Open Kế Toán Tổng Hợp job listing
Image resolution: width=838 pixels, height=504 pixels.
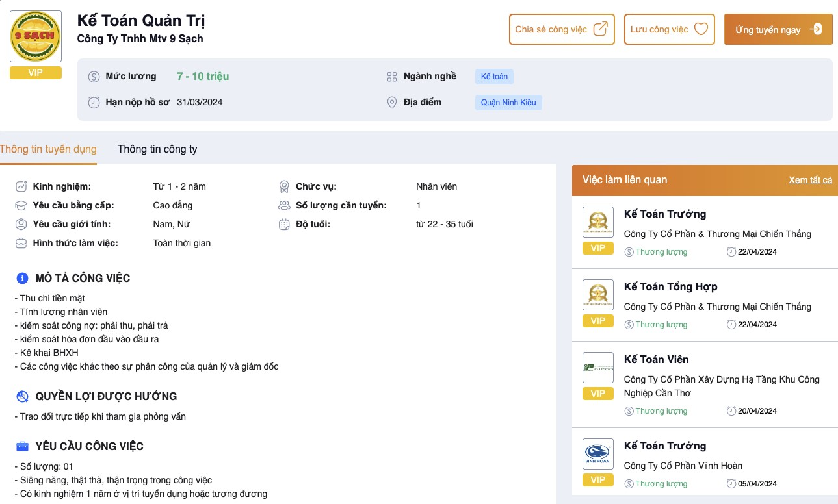[671, 286]
